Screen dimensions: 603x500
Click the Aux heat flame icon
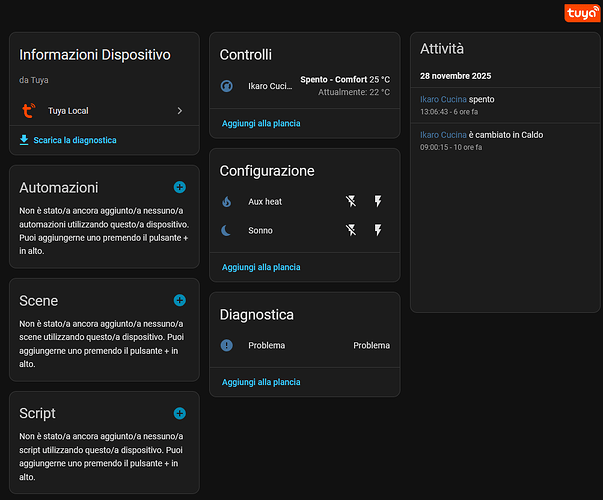[227, 201]
